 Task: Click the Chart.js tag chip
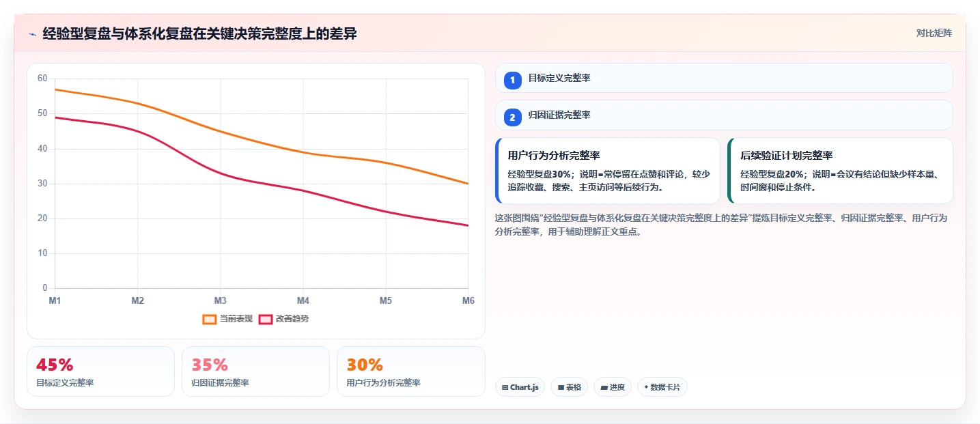point(520,387)
